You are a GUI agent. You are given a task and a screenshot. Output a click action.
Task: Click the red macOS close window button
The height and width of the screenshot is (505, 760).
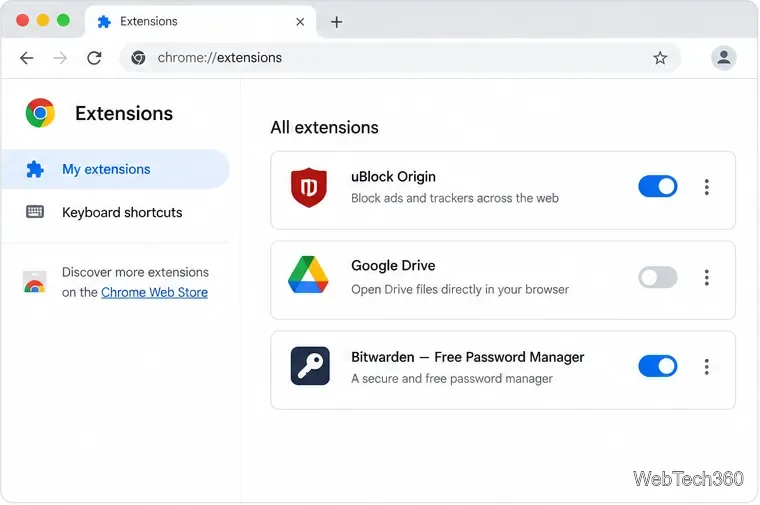[22, 20]
